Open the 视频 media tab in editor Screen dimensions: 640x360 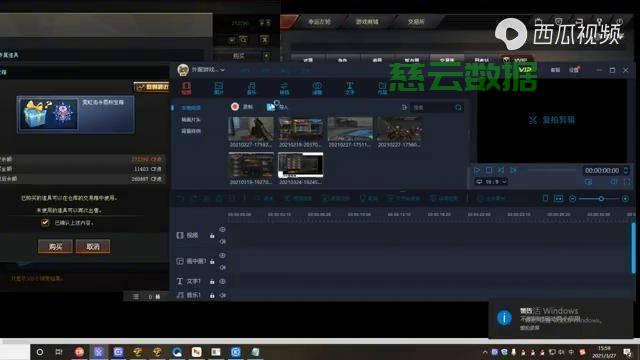[x=186, y=88]
